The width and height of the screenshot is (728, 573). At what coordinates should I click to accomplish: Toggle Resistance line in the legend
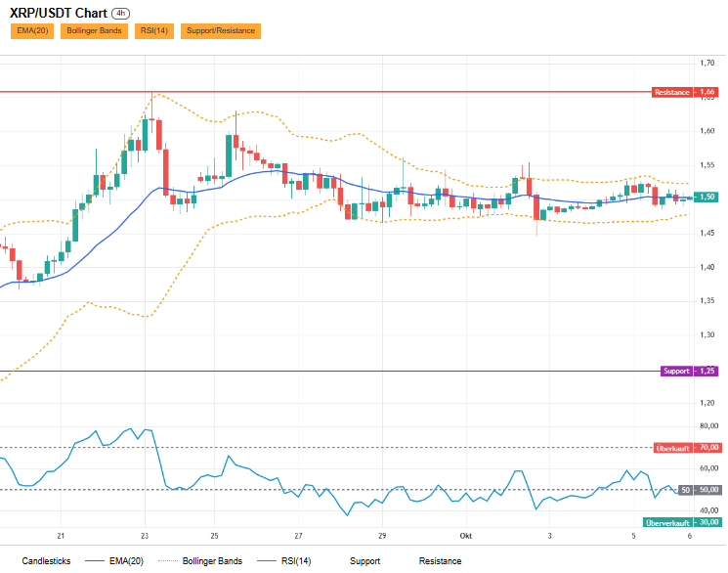tap(440, 561)
